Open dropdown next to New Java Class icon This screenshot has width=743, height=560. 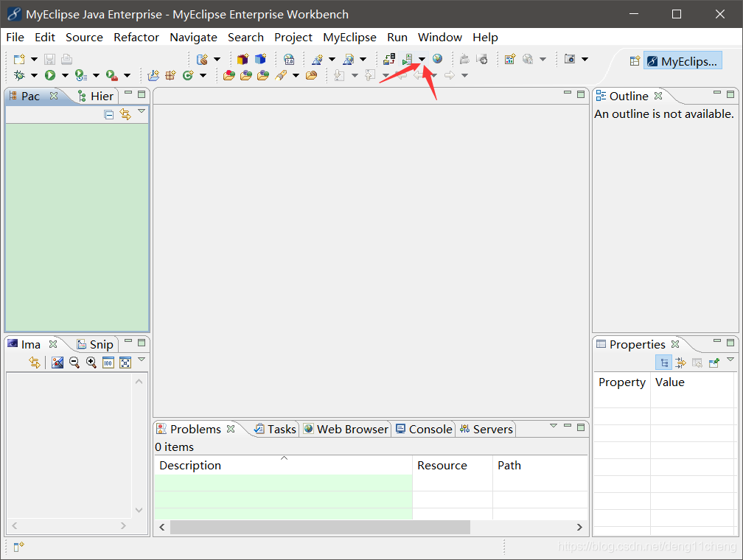point(203,75)
